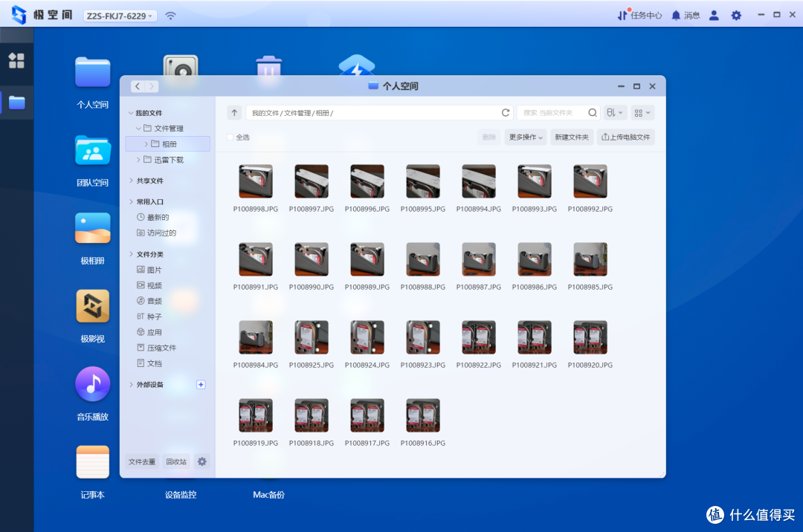This screenshot has height=532, width=803.
Task: Open the sort order dropdown
Action: (615, 112)
